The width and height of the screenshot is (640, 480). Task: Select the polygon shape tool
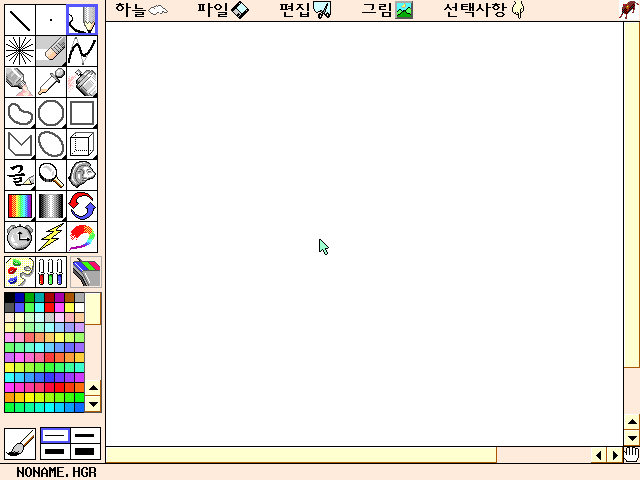20,144
